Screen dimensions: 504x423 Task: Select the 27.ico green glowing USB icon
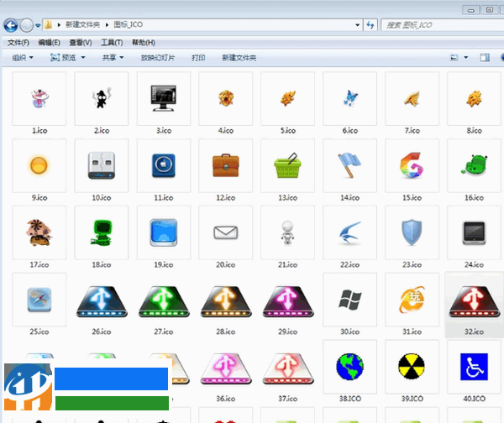pos(164,301)
